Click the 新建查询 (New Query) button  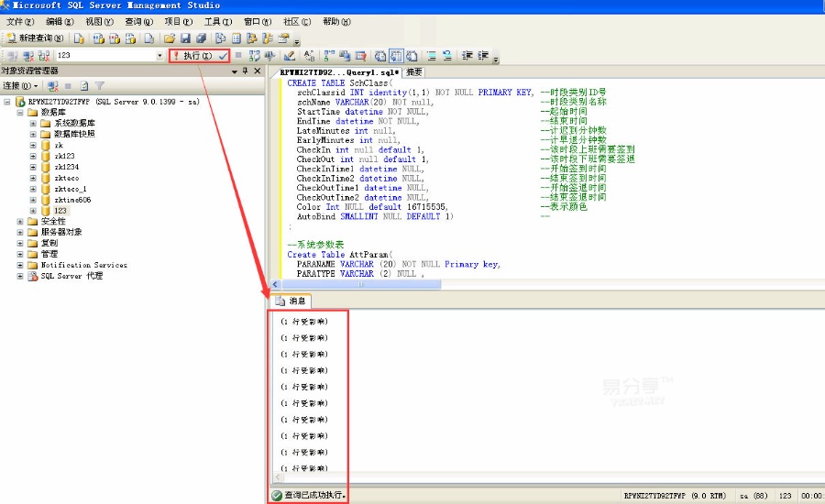click(35, 38)
